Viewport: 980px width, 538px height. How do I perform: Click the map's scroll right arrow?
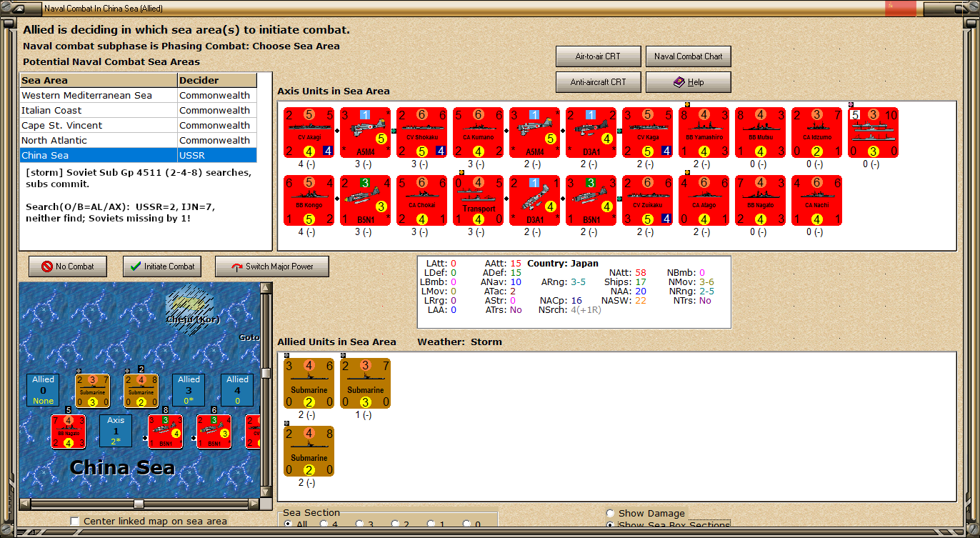click(x=254, y=504)
